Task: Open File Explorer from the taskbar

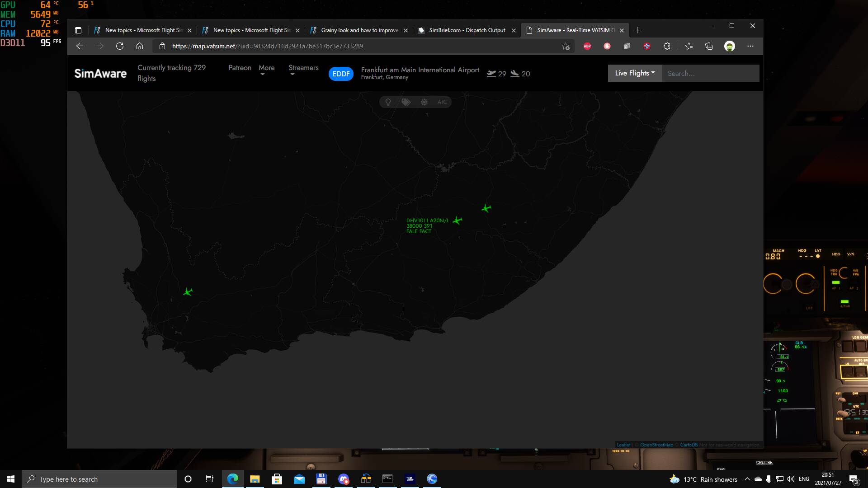Action: (255, 479)
